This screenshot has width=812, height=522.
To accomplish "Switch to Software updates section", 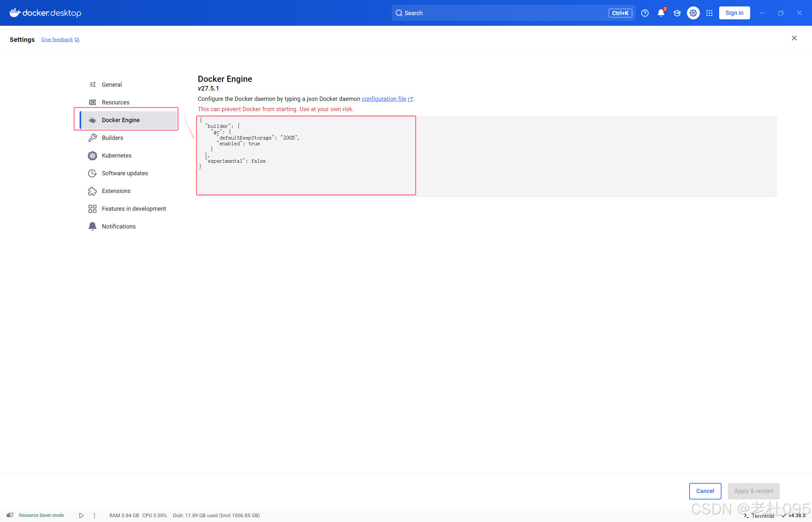I will 124,173.
